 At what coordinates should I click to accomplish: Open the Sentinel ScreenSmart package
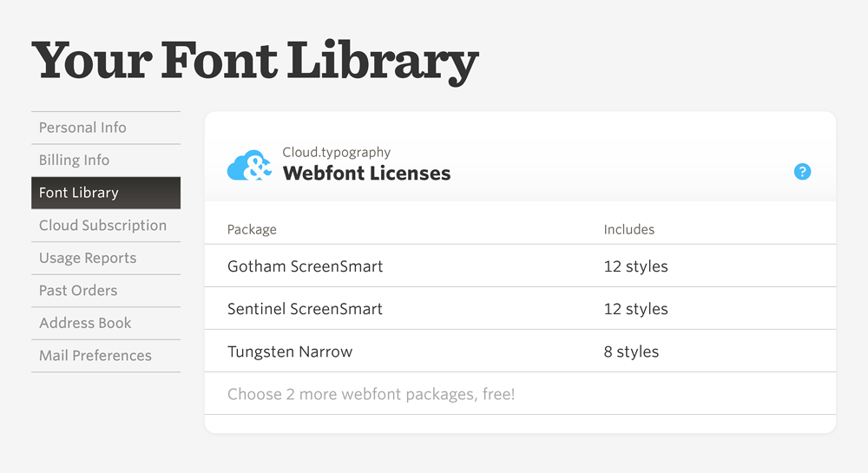coord(305,309)
